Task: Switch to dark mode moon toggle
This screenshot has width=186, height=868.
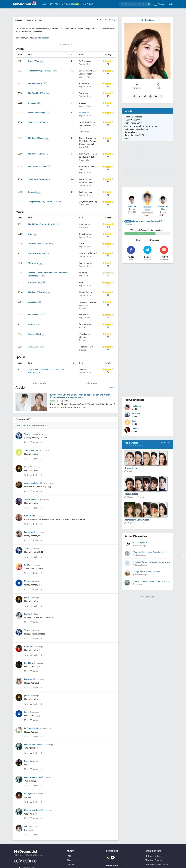Action: click(x=108, y=858)
